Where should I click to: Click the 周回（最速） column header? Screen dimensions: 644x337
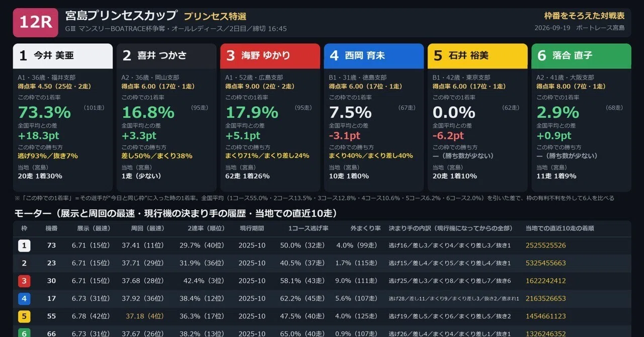click(x=145, y=228)
